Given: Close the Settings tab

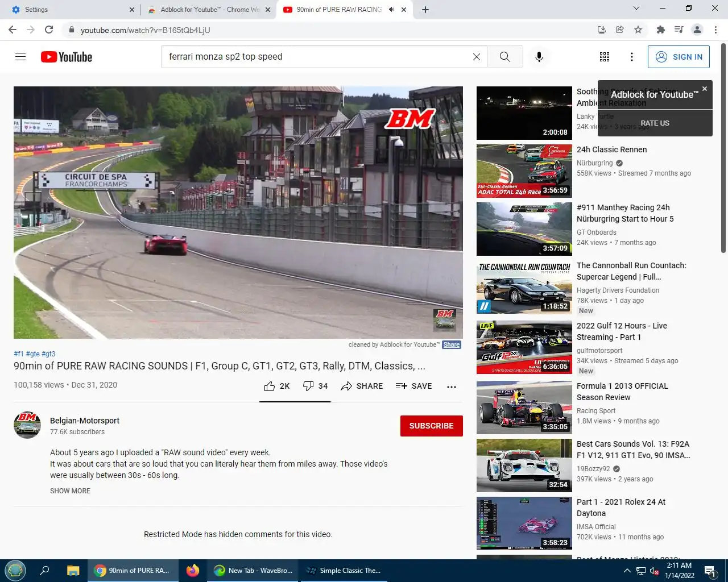Looking at the screenshot, I should pyautogui.click(x=132, y=10).
